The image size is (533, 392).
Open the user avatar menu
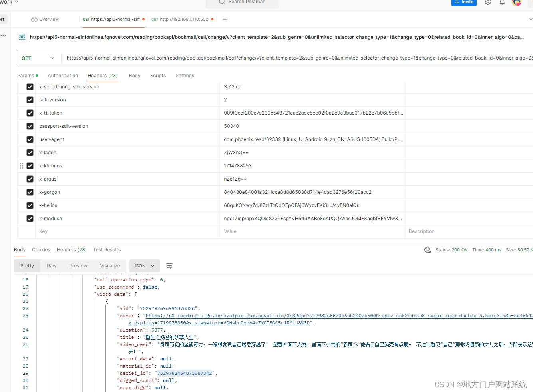(517, 2)
